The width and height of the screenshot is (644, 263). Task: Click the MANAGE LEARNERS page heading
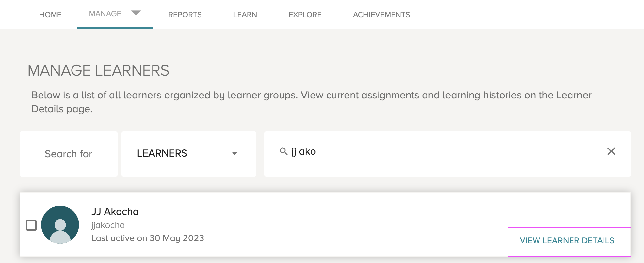coord(98,70)
